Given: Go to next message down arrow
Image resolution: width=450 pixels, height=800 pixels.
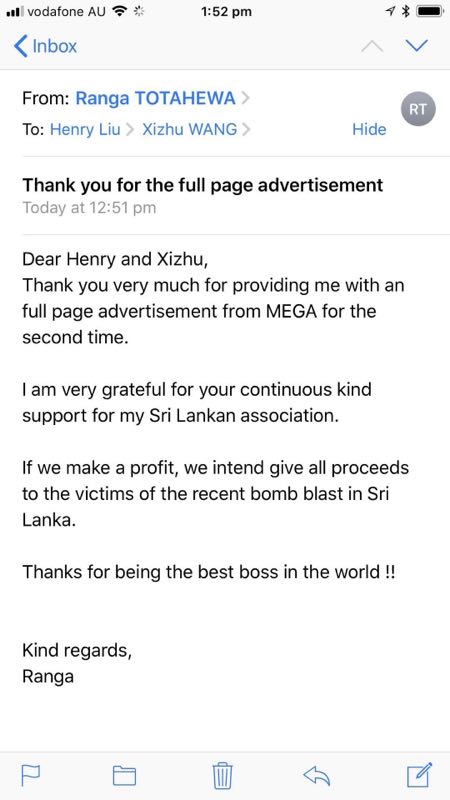Looking at the screenshot, I should [417, 46].
